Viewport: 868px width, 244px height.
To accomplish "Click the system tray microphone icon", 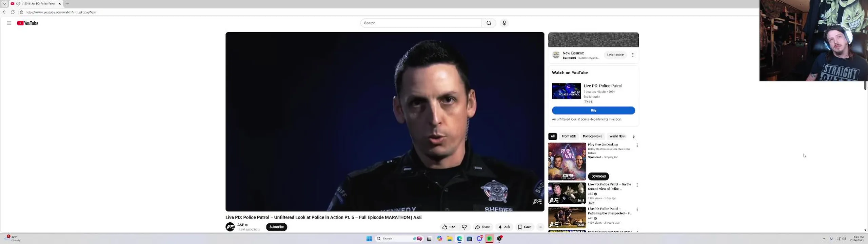I will tap(831, 239).
